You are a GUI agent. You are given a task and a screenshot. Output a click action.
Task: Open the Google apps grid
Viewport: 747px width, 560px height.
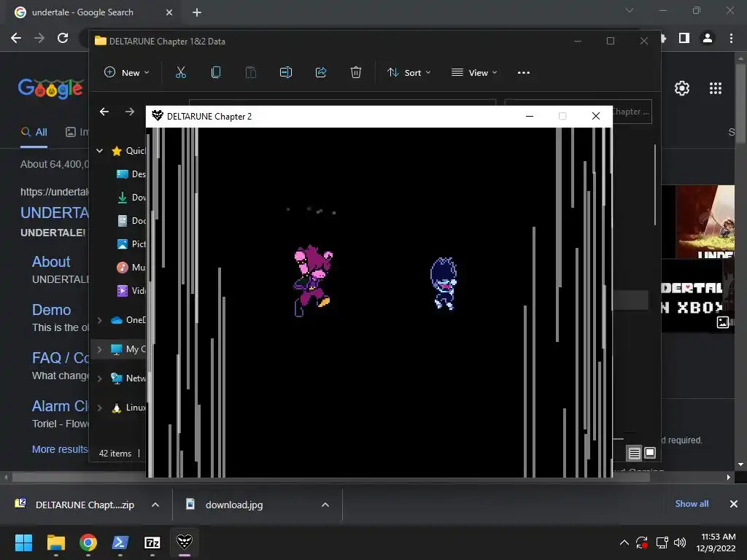tap(715, 88)
